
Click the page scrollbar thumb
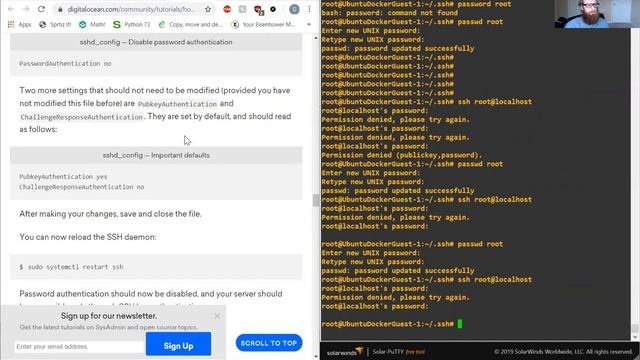316,200
